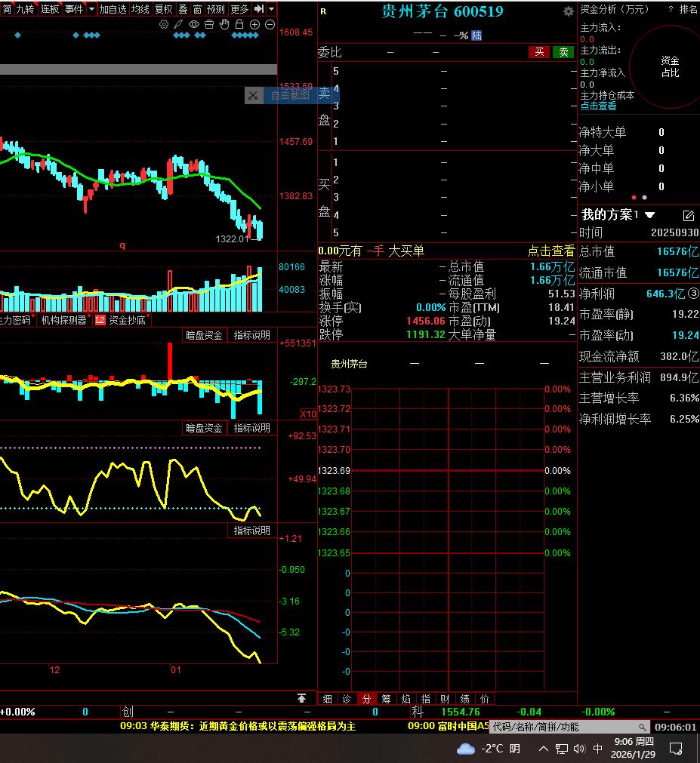Open the 更多 menu

(x=239, y=9)
